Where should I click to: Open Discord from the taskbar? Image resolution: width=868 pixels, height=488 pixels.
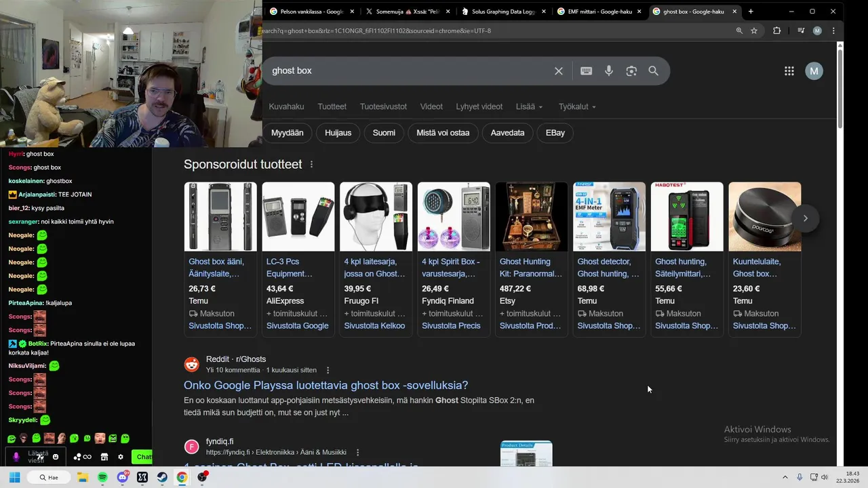[122, 477]
